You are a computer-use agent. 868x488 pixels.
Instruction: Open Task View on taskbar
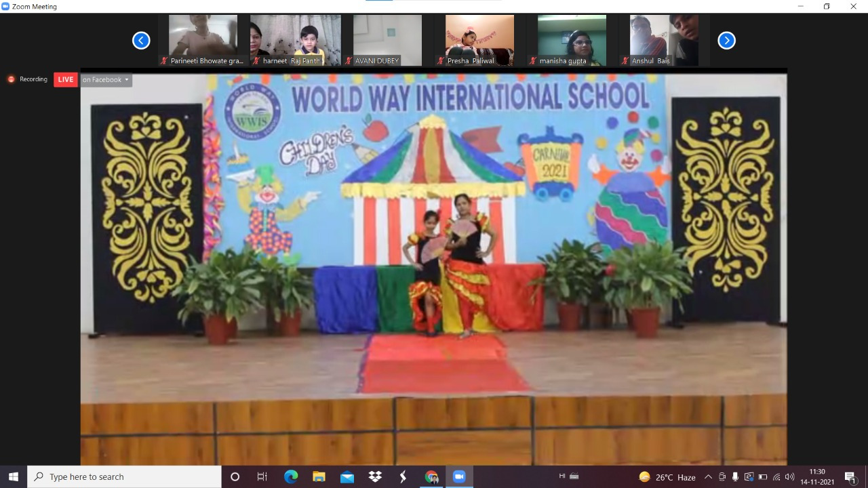(262, 477)
